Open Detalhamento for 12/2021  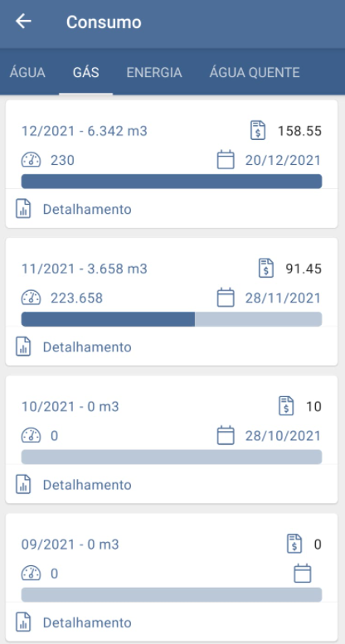87,209
